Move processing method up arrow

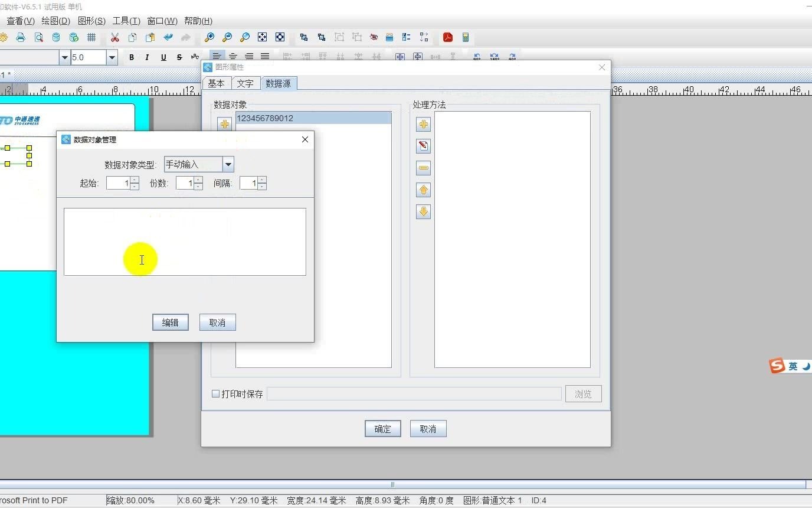tap(423, 190)
